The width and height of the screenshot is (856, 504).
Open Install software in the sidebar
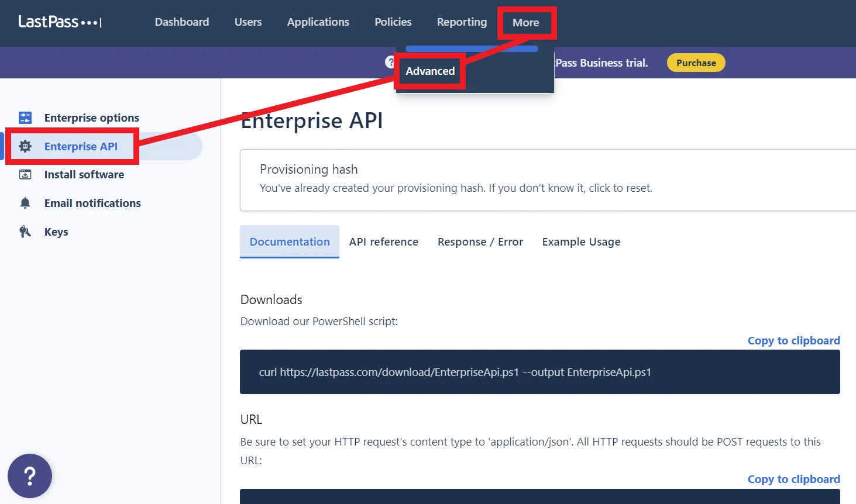tap(84, 174)
